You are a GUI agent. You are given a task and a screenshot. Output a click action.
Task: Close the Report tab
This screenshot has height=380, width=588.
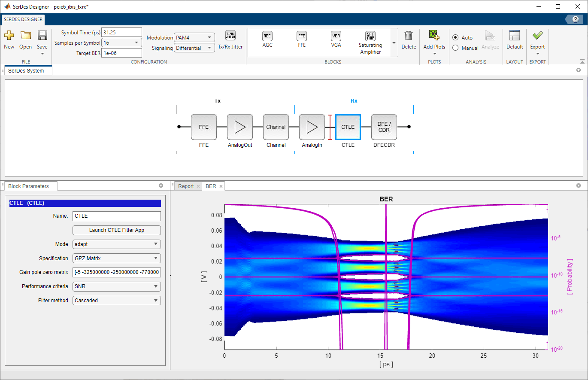click(198, 186)
